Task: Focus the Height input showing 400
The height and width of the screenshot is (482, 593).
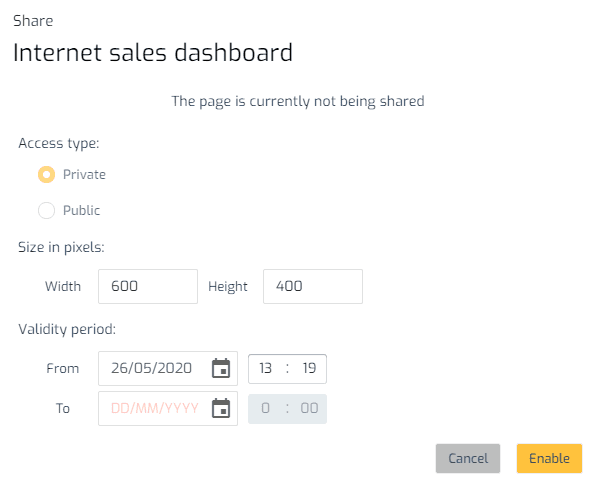Action: pyautogui.click(x=313, y=286)
